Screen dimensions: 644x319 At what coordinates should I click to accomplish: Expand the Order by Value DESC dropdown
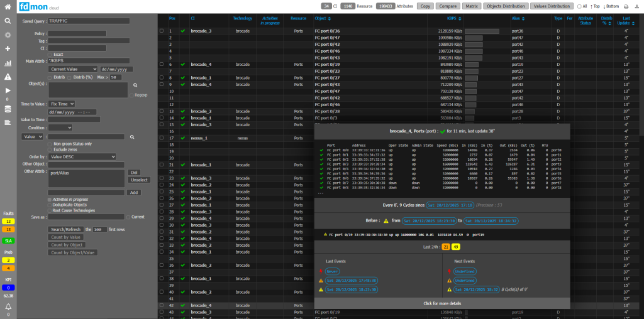pos(82,157)
